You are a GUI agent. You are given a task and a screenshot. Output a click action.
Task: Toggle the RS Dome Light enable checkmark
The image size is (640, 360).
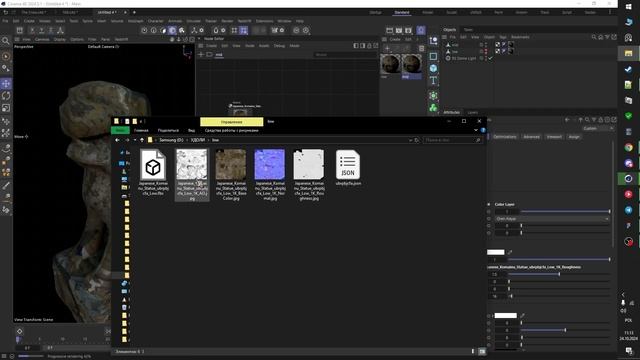click(490, 58)
